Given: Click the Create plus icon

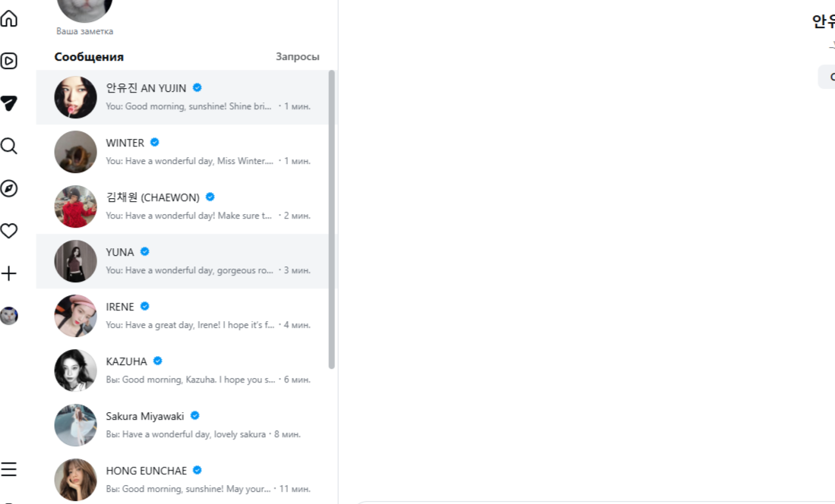Looking at the screenshot, I should [x=9, y=273].
